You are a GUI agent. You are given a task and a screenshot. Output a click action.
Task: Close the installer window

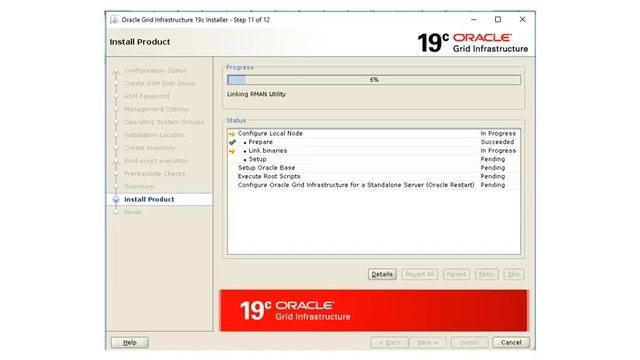[x=522, y=20]
